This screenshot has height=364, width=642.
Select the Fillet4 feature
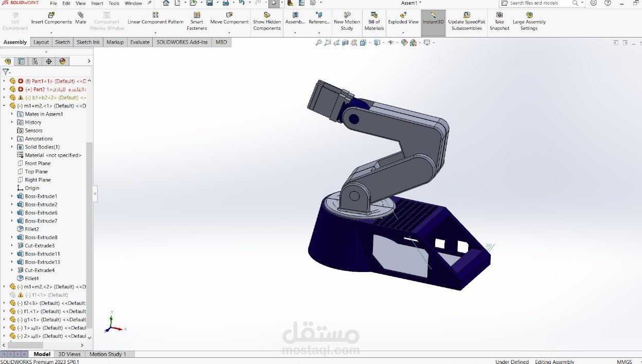click(32, 279)
